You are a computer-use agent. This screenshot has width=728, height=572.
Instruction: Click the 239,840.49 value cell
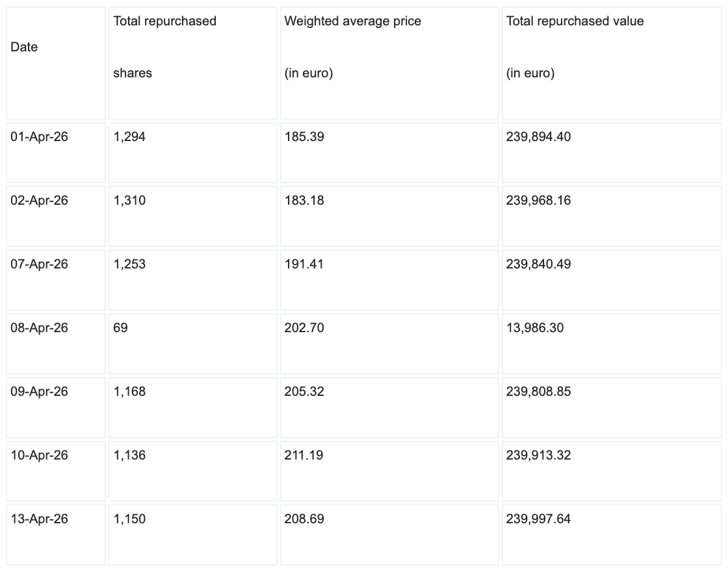point(612,280)
